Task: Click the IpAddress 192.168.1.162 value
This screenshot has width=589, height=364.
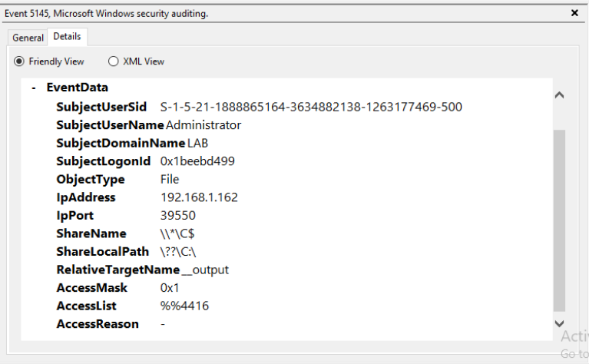Action: click(199, 197)
